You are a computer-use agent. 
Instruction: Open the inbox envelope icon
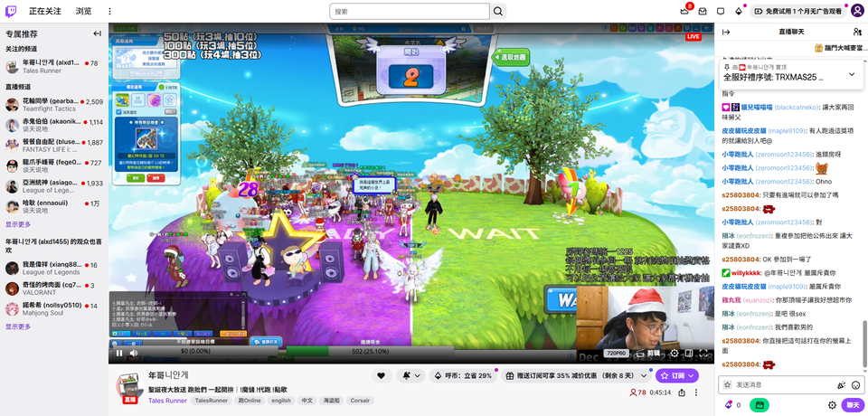pos(703,11)
